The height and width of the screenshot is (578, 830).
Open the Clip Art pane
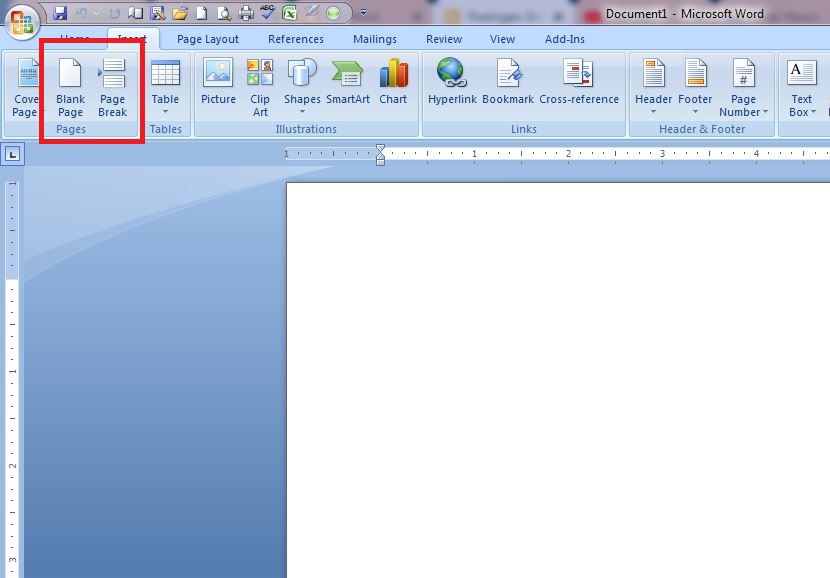tap(260, 87)
